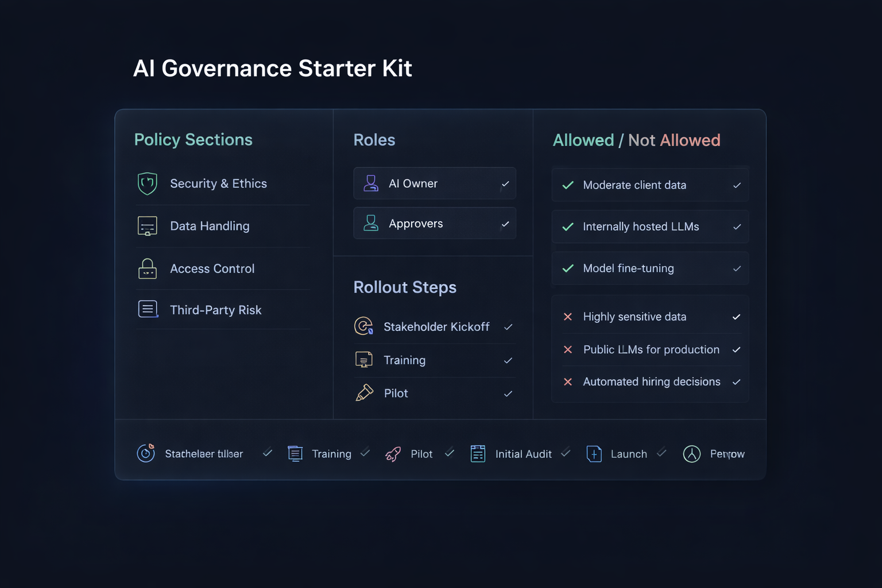Click the Initial Audit checklist icon

pos(478,454)
